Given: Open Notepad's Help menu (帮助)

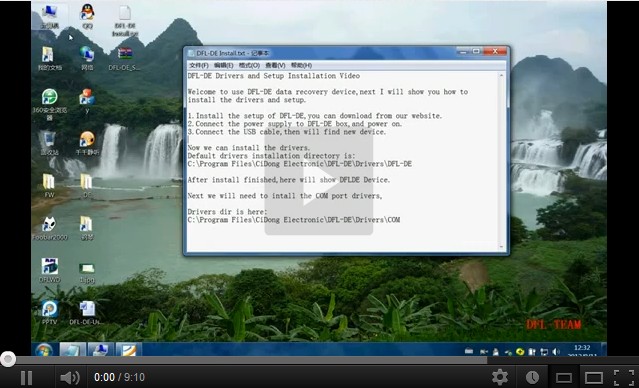Looking at the screenshot, I should point(302,65).
